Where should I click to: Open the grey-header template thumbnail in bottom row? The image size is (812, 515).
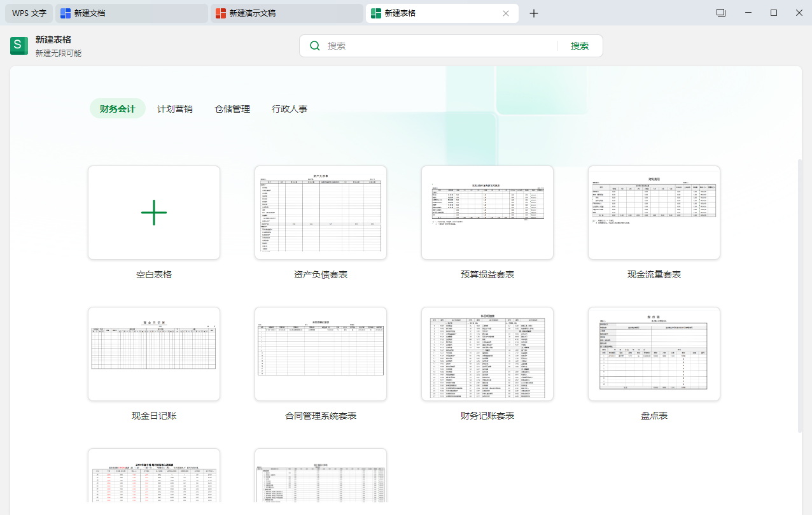321,476
